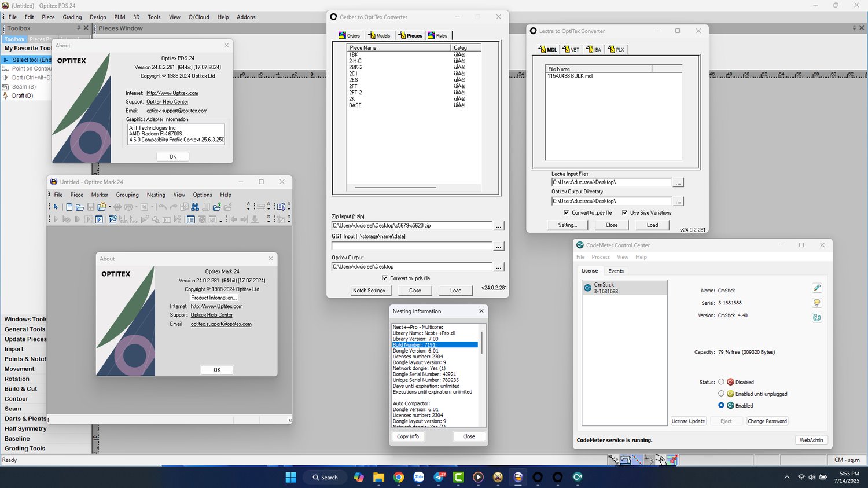Select the Disabled status radio button
Image resolution: width=868 pixels, height=488 pixels.
click(x=721, y=382)
